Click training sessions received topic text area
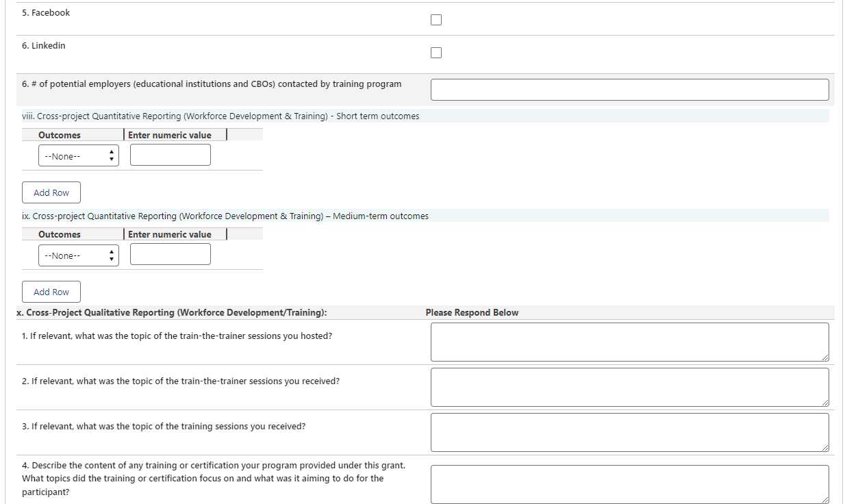The width and height of the screenshot is (845, 504). (x=629, y=432)
